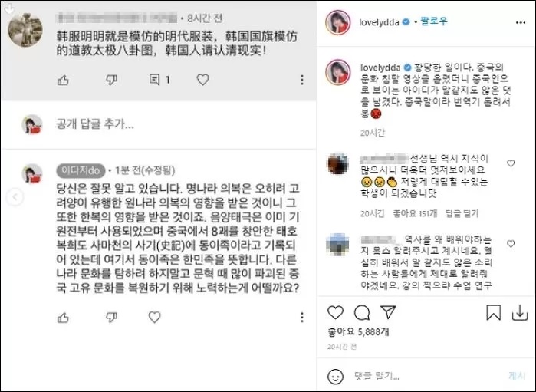Share post with paper plane icon
Screen dimensions: 536x392
(388, 312)
